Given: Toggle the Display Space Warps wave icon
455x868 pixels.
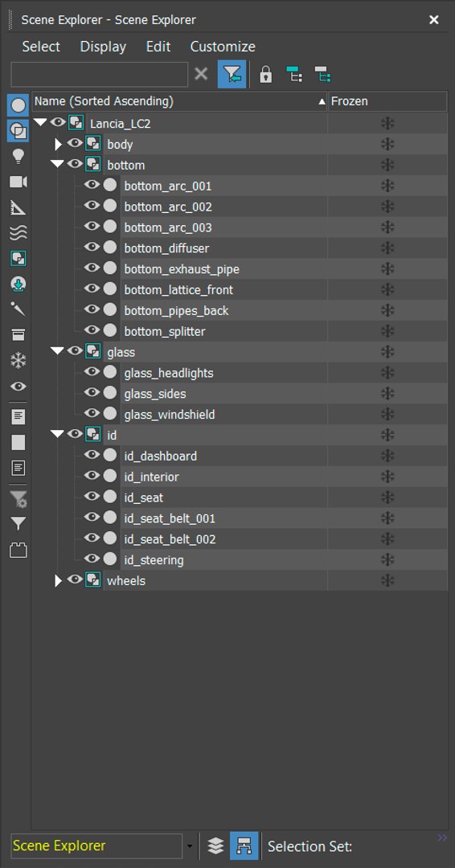Looking at the screenshot, I should click(18, 233).
